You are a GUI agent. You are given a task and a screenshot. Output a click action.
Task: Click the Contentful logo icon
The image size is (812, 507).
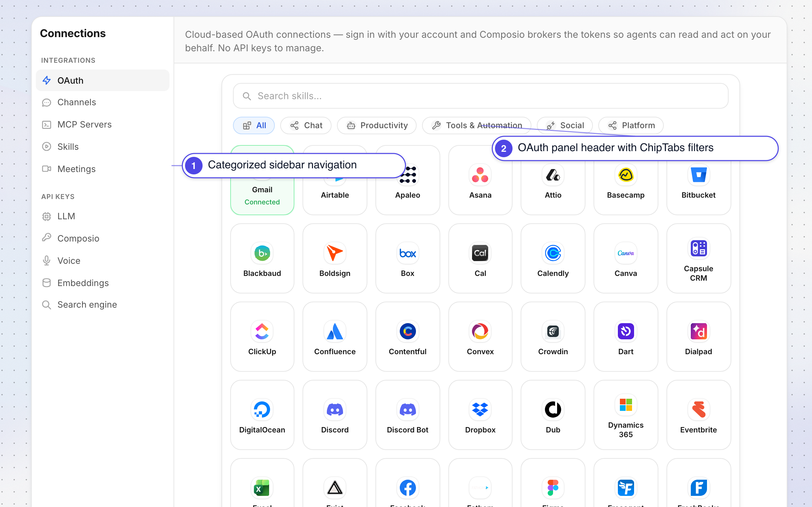(x=408, y=331)
